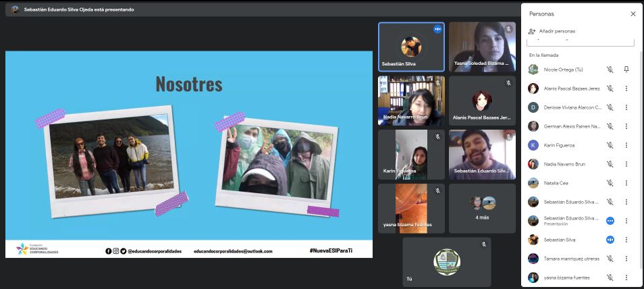
Task: Click the Instagram icon on the slide footer
Action: coord(115,251)
